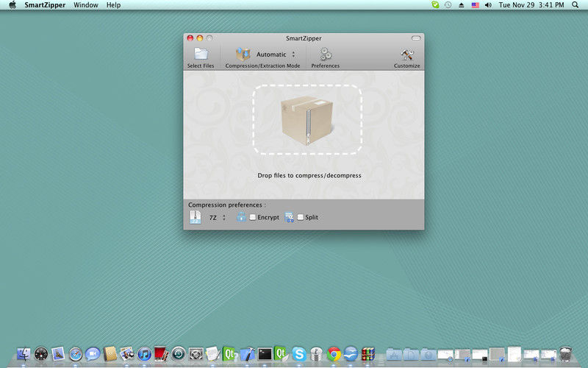This screenshot has width=588, height=368.
Task: Open iChat from the dock
Action: tap(93, 354)
